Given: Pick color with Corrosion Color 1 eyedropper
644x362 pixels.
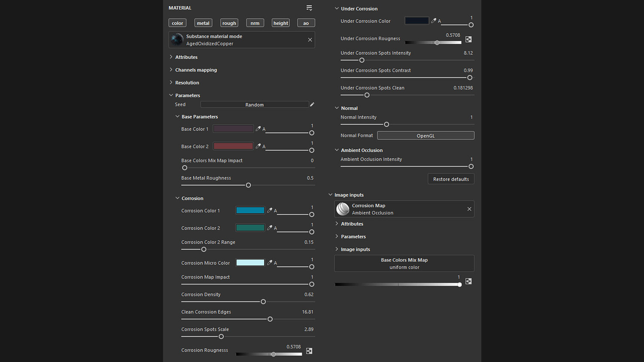Looking at the screenshot, I should (270, 210).
